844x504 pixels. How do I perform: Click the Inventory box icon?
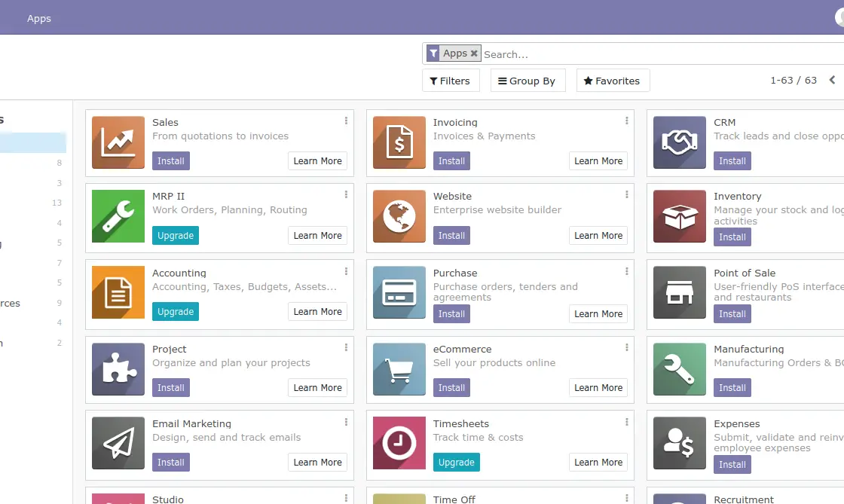tap(679, 216)
